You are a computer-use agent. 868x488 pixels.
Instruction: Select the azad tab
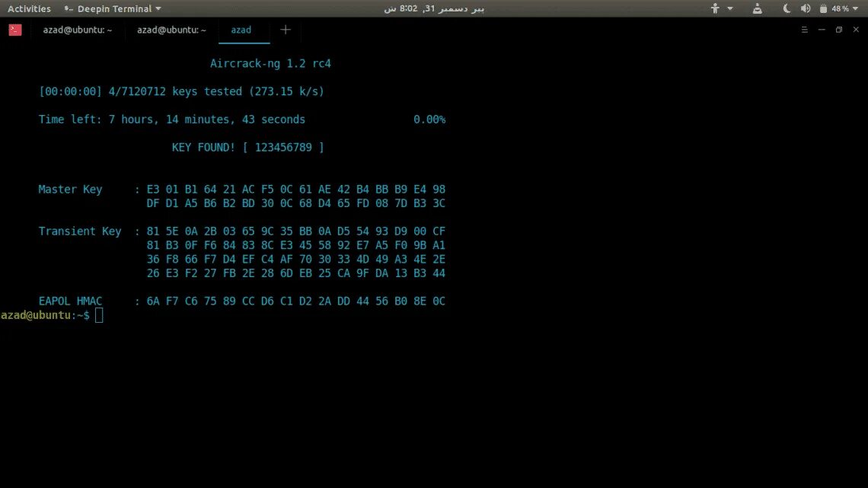tap(241, 30)
